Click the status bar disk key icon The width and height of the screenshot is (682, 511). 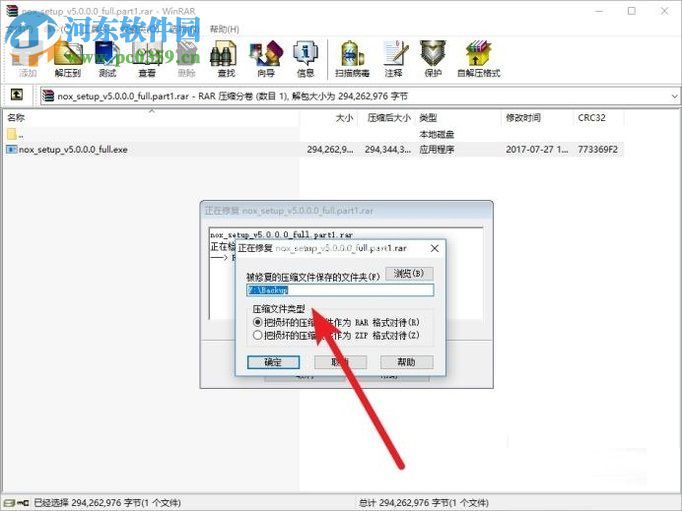(x=16, y=503)
